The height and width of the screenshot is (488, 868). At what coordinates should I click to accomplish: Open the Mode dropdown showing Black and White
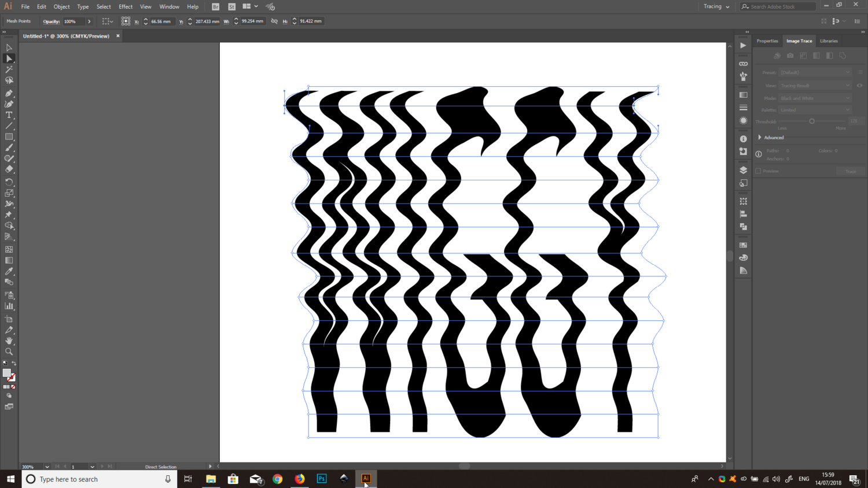[x=815, y=98]
